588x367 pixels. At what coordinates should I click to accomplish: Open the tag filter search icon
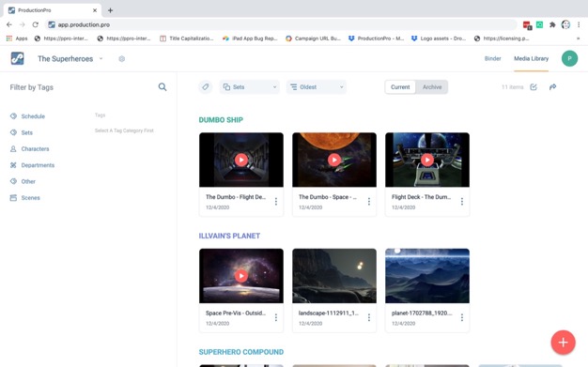(x=162, y=87)
